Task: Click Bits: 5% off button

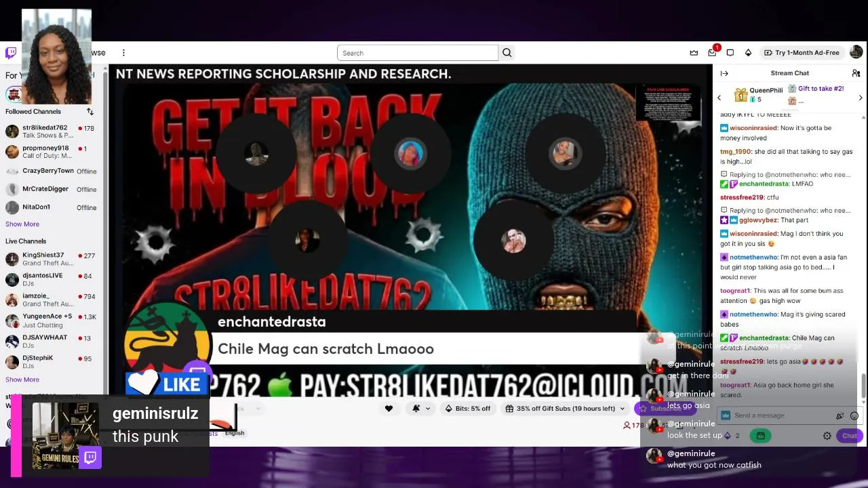Action: (x=468, y=408)
